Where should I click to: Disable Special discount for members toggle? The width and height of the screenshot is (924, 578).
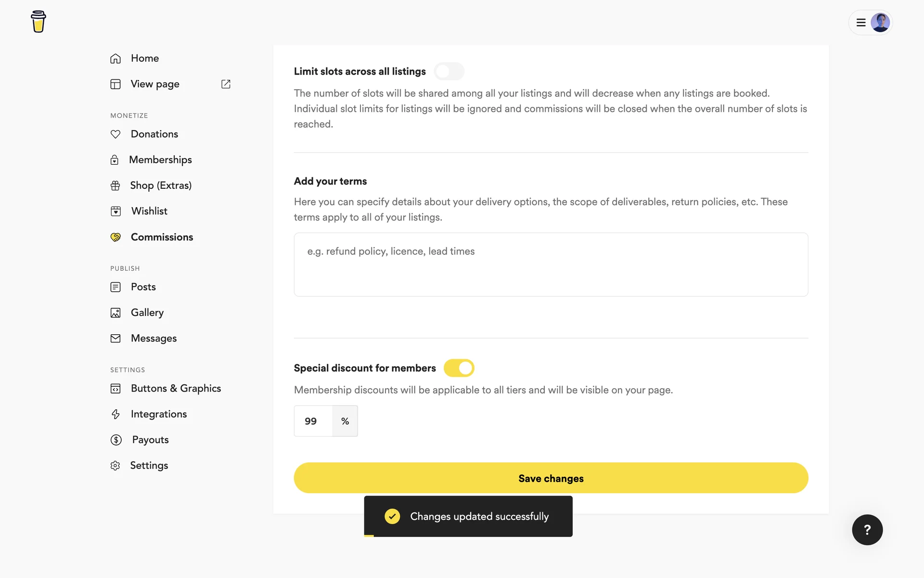pyautogui.click(x=459, y=368)
